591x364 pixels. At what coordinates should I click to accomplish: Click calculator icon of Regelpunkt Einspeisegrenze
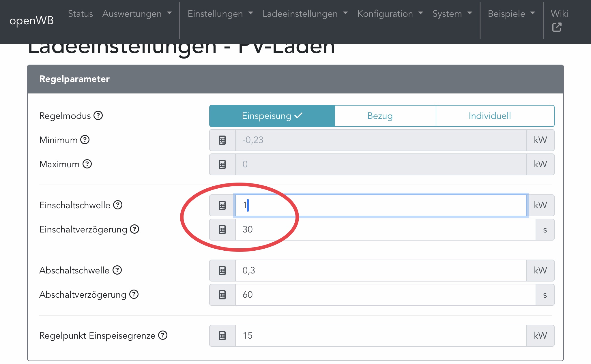click(x=222, y=336)
